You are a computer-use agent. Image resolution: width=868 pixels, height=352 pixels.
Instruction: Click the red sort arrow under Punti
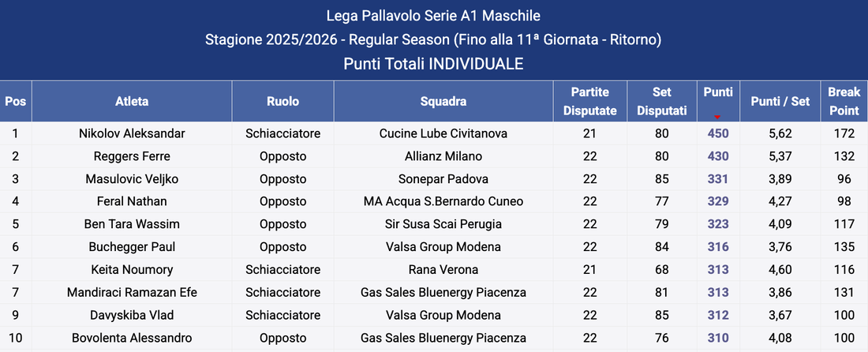tap(717, 116)
